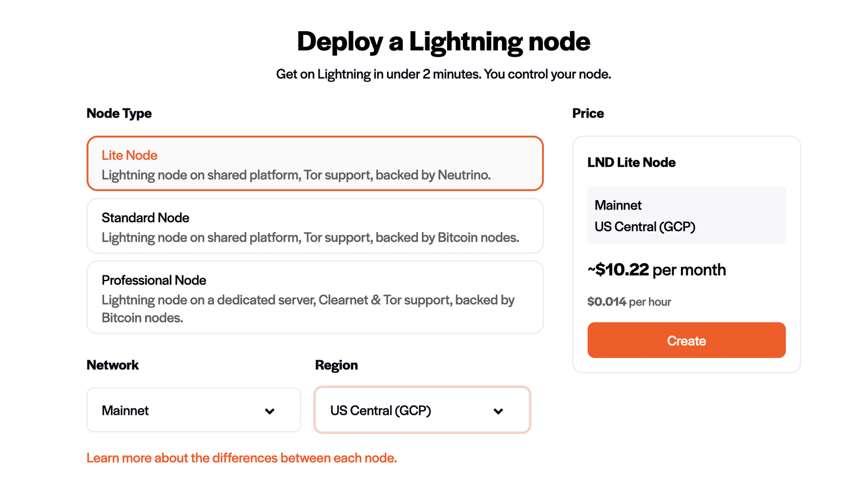Click the get on Lightning subtitle
This screenshot has height=499, width=868.
point(443,74)
